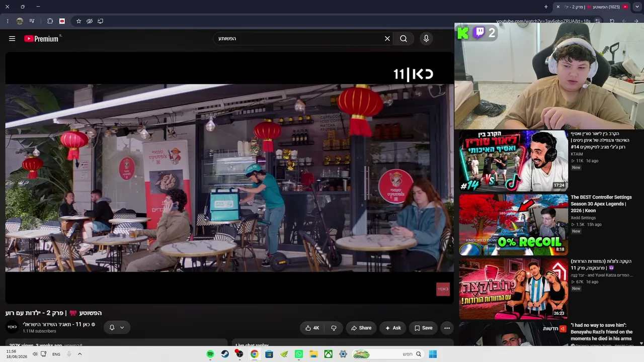Open 'I had no way to save him' video
The height and width of the screenshot is (362, 644).
601,332
